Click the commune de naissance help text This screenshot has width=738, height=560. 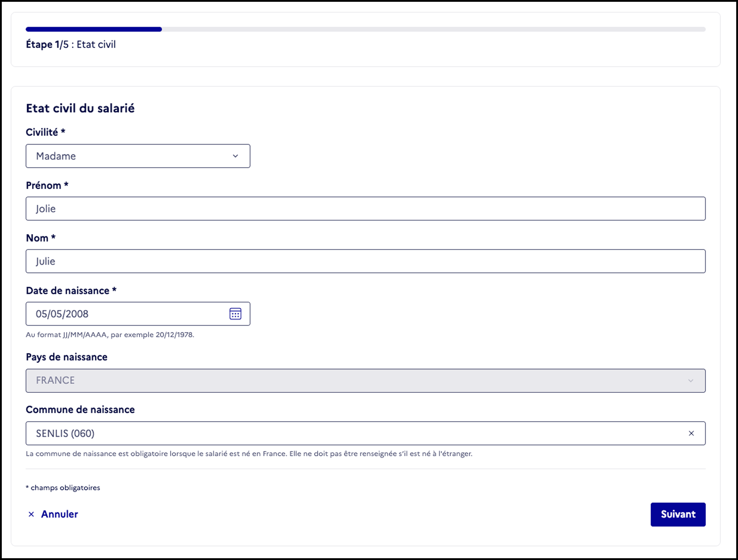click(x=249, y=454)
